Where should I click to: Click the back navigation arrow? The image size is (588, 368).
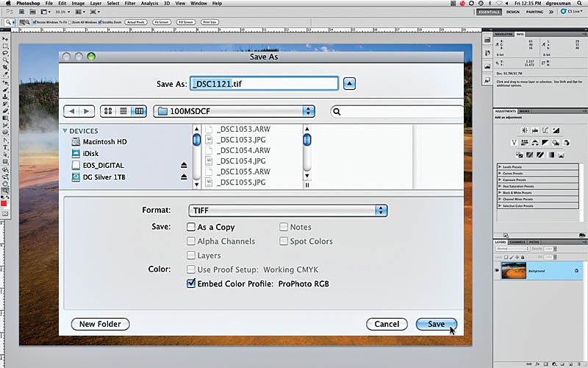click(x=71, y=111)
